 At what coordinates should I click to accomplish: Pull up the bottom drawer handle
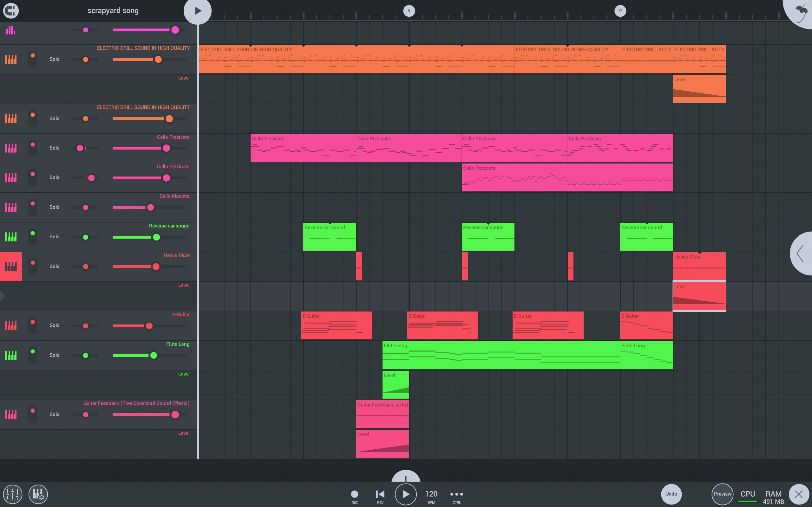pos(406,477)
